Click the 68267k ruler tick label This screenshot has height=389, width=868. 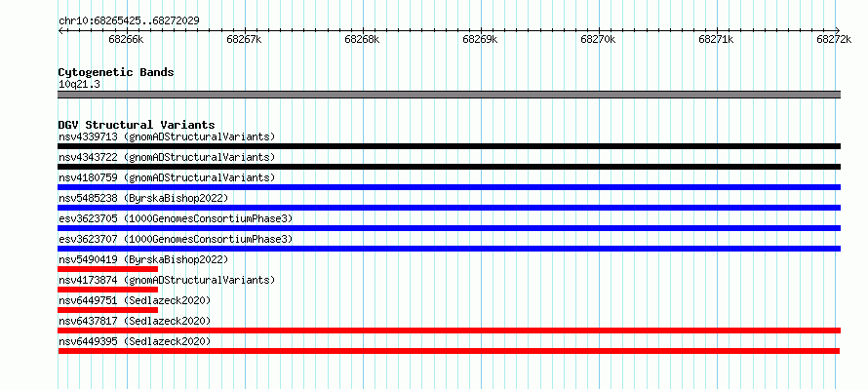tap(244, 39)
